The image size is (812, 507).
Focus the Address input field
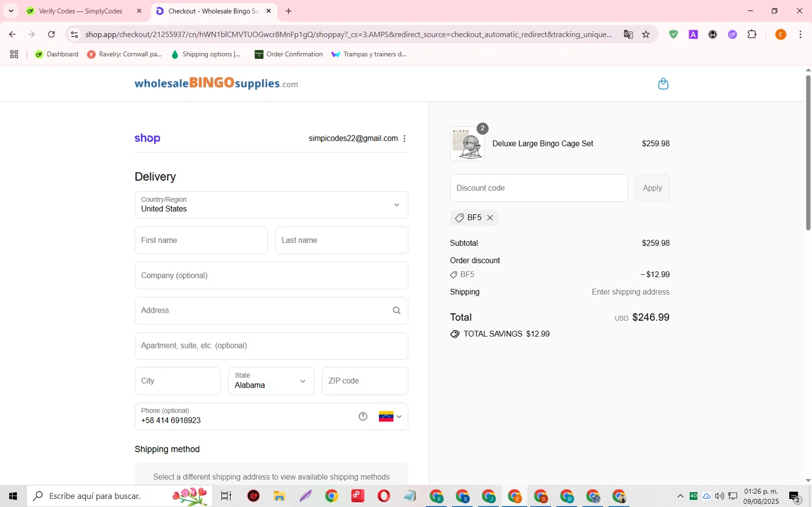[271, 311]
